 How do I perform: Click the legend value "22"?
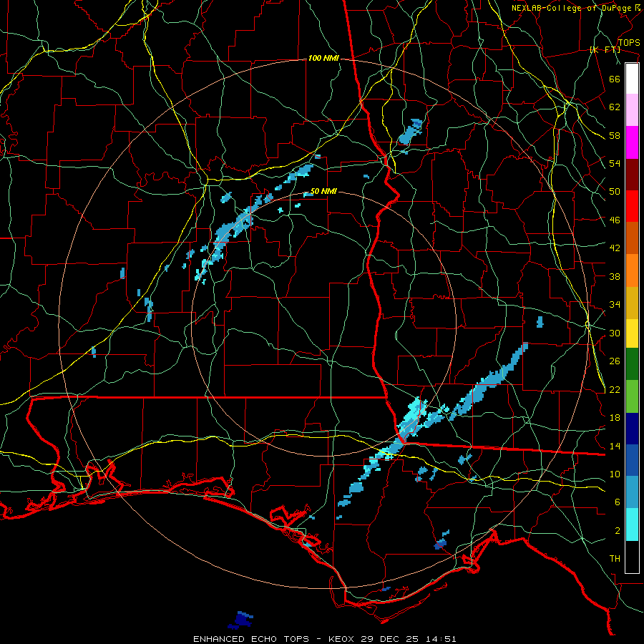point(615,389)
